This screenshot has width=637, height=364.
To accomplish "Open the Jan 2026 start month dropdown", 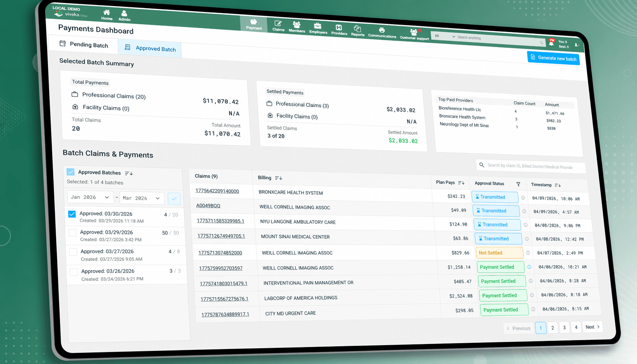I will click(90, 197).
